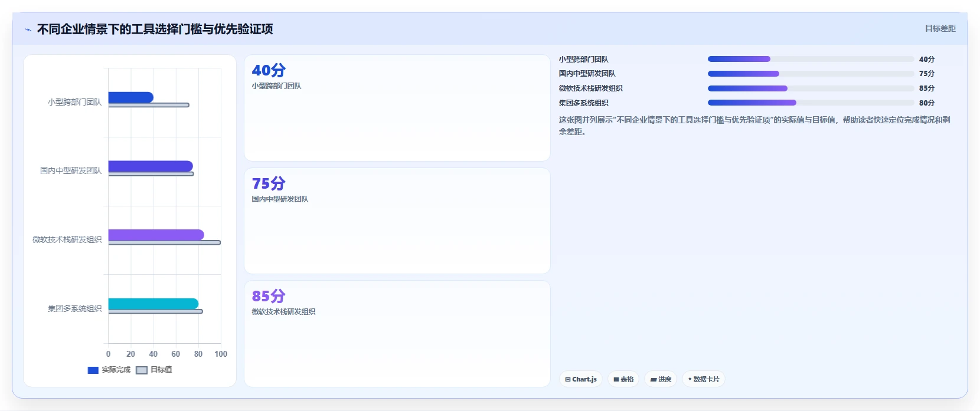Select the Chart.js tag
Image resolution: width=980 pixels, height=411 pixels.
(581, 379)
